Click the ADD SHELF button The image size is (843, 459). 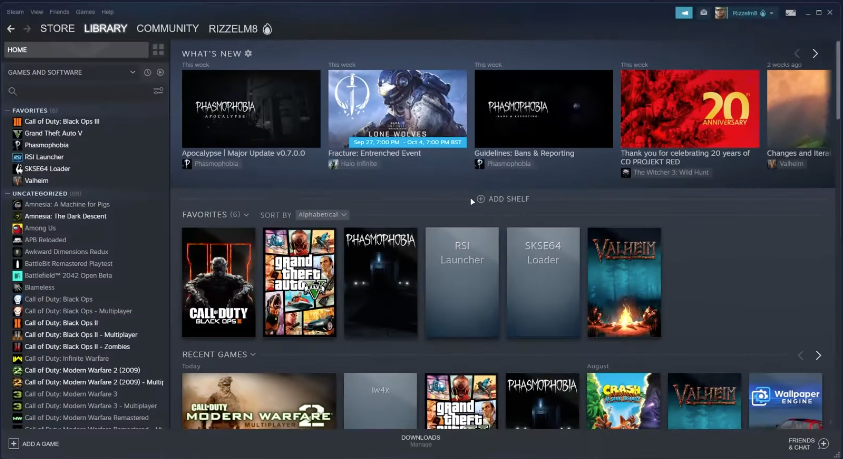[x=503, y=199]
